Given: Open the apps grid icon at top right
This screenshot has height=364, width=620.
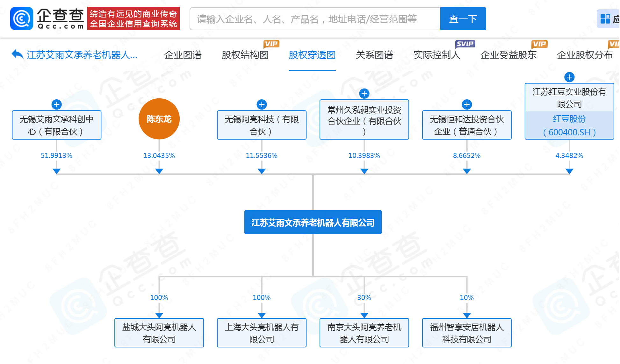Looking at the screenshot, I should point(605,19).
